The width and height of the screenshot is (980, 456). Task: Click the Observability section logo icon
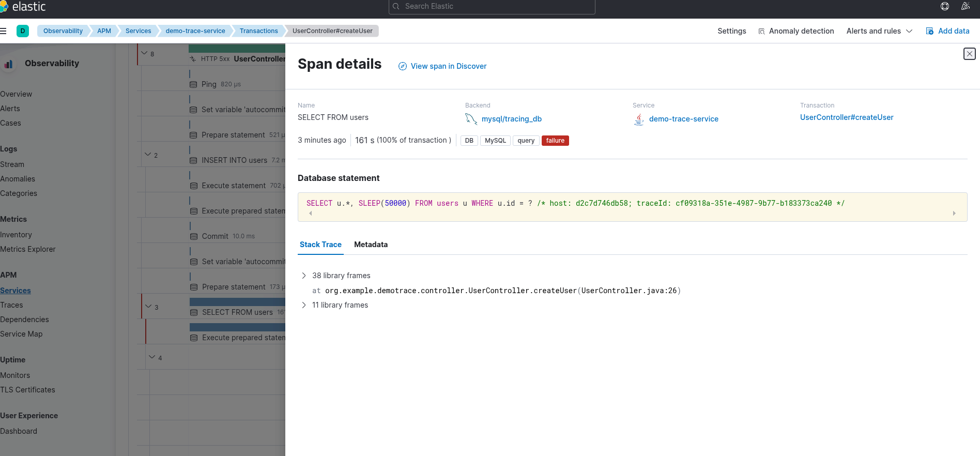coord(9,64)
